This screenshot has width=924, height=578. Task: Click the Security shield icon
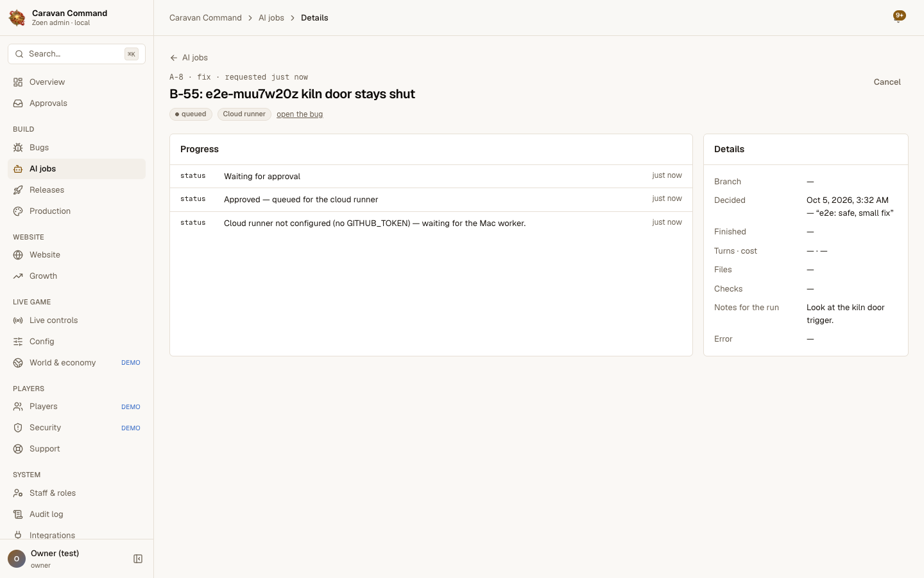pyautogui.click(x=18, y=428)
